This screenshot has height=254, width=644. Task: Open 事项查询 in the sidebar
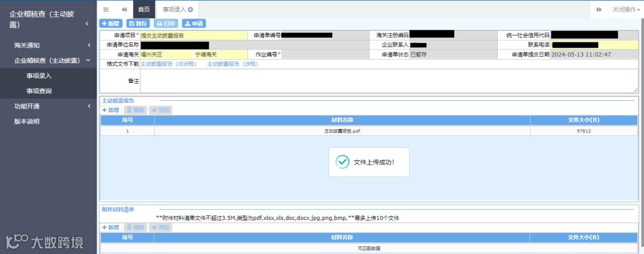click(39, 91)
